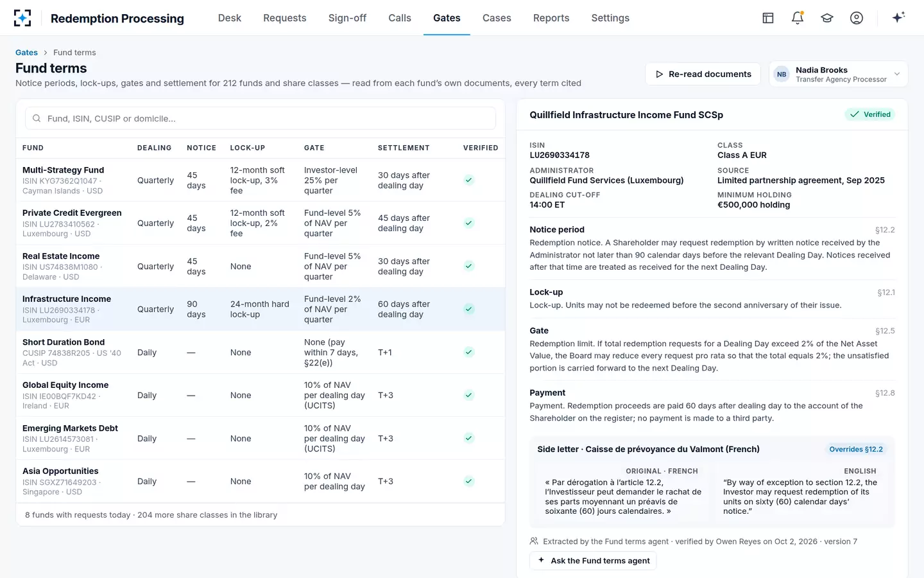This screenshot has height=578, width=924.
Task: Click the SETTLEMENT column header
Action: tap(404, 148)
